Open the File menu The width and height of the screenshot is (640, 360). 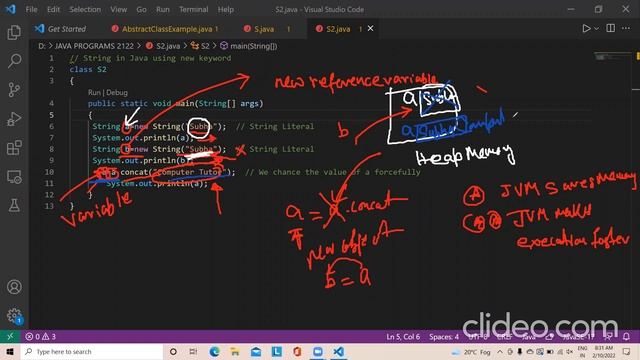(x=31, y=9)
